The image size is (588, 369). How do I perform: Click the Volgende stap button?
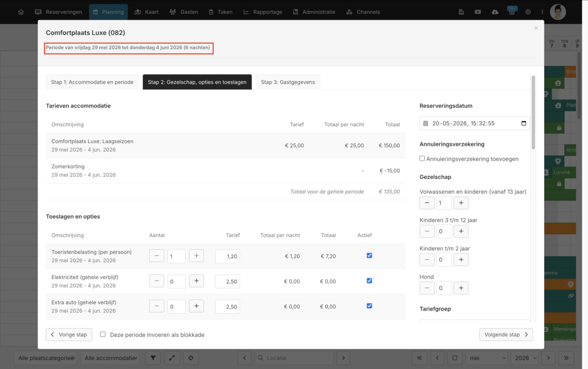pyautogui.click(x=506, y=334)
